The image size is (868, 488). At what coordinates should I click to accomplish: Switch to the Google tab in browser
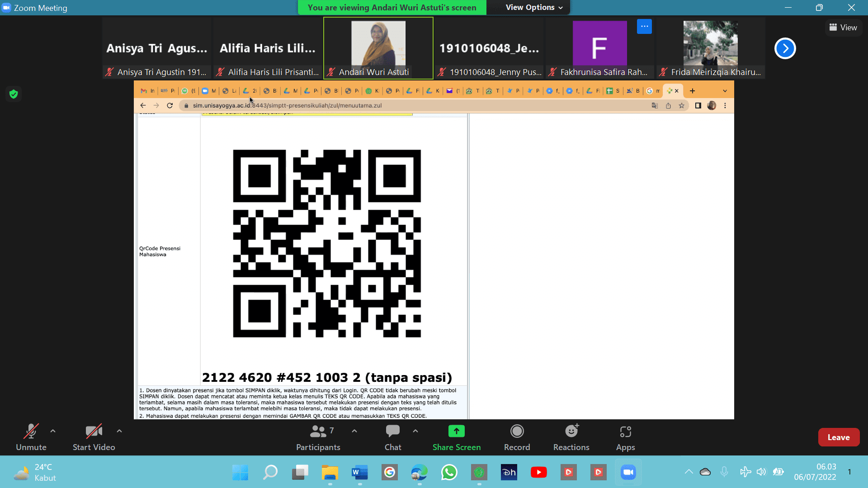pyautogui.click(x=653, y=91)
